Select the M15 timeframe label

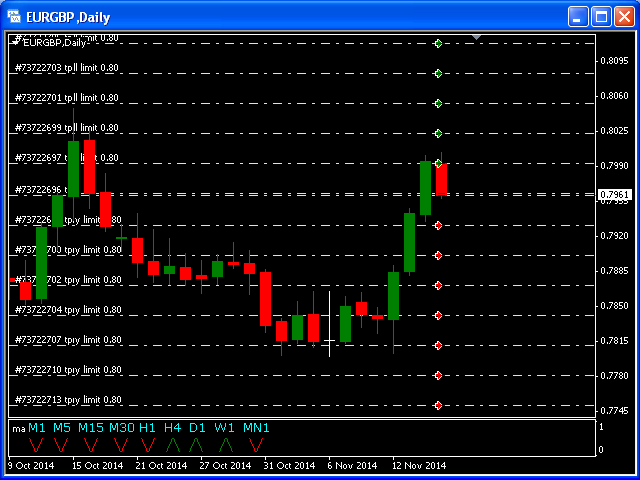(91, 428)
